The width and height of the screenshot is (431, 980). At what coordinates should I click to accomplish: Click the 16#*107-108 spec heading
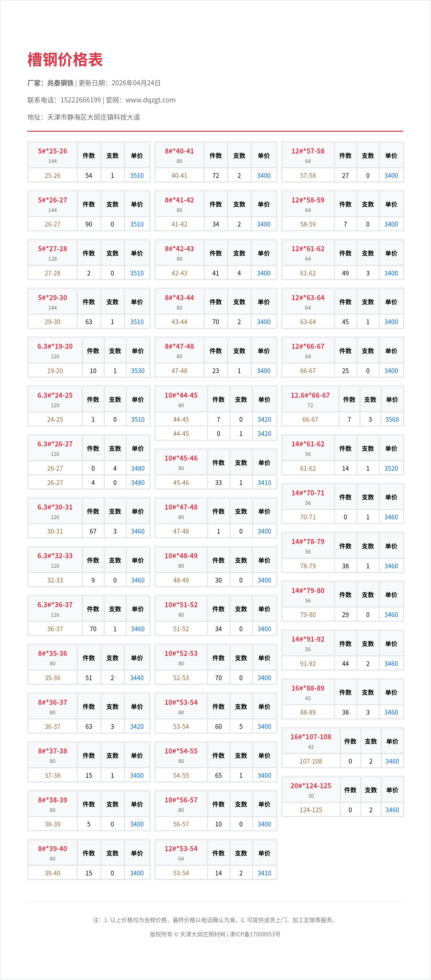[x=310, y=737]
